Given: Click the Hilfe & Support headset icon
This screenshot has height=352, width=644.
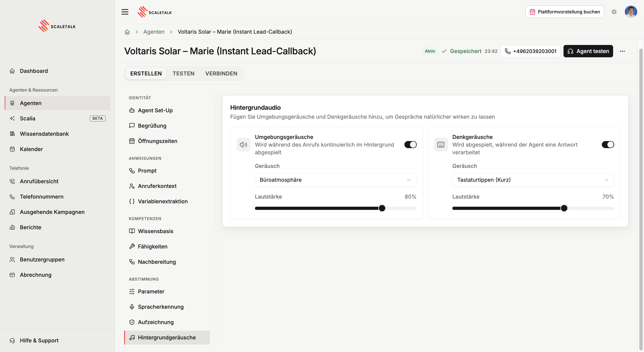Looking at the screenshot, I should 12,340.
